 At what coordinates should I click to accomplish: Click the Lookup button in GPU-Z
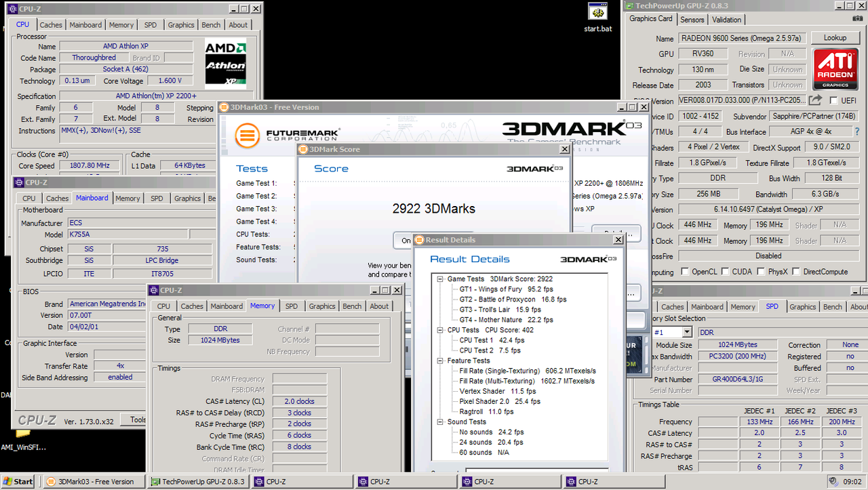pos(835,37)
